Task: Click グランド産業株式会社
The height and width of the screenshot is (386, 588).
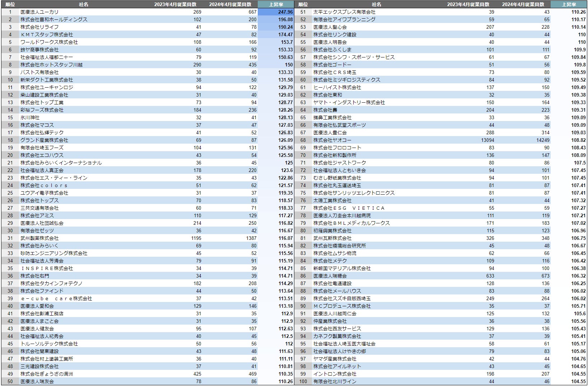Action: click(44, 140)
